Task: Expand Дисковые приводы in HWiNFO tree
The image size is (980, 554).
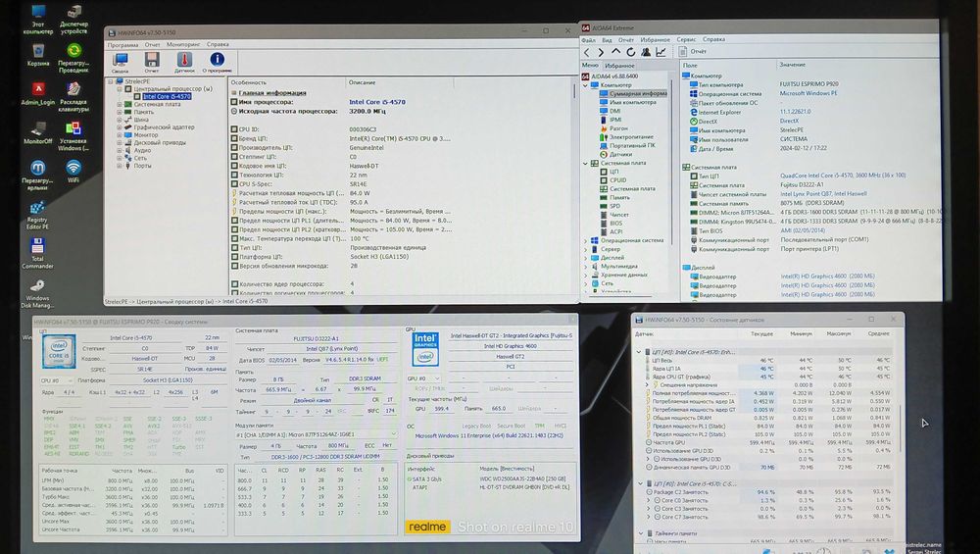Action: click(x=120, y=142)
